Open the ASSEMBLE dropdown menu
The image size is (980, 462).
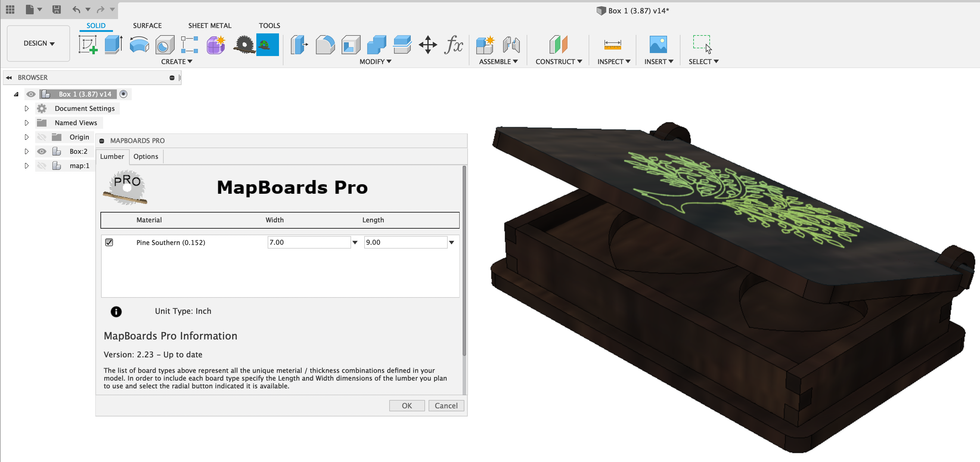point(498,62)
